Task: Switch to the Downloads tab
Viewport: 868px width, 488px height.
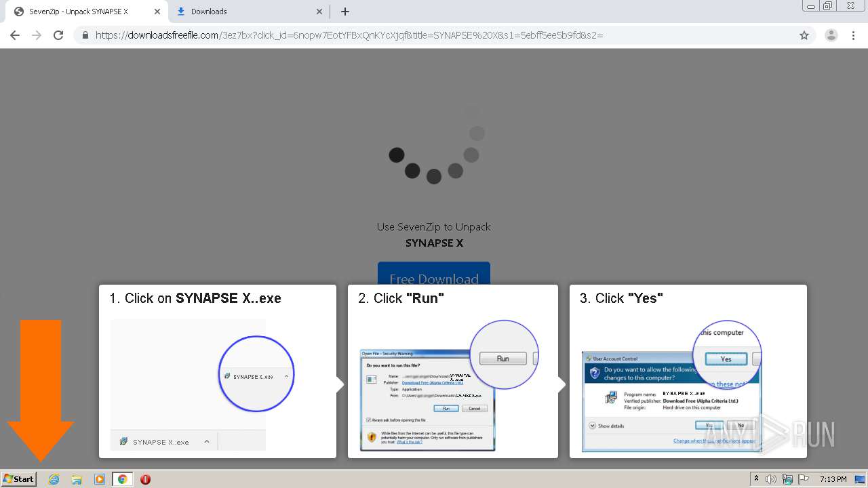Action: pyautogui.click(x=249, y=12)
